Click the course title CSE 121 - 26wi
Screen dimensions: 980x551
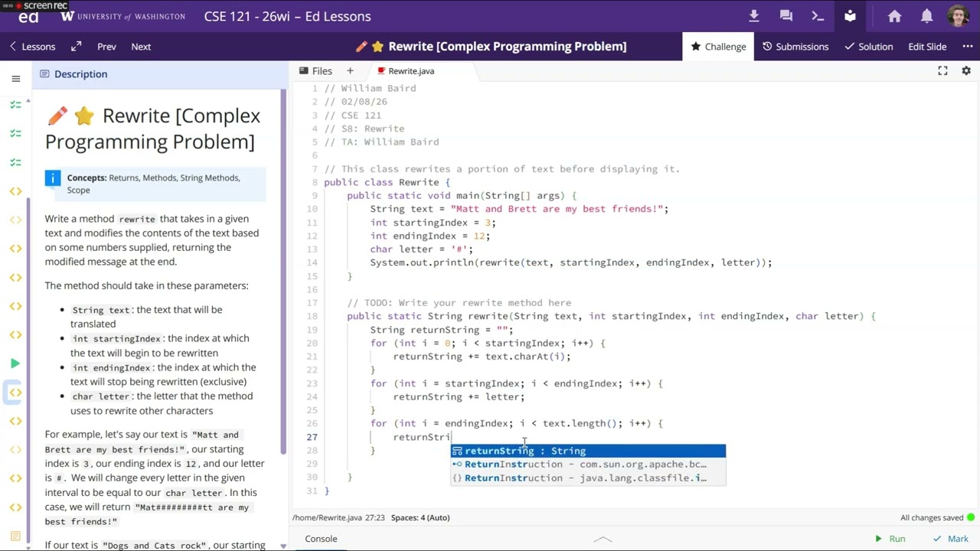287,16
